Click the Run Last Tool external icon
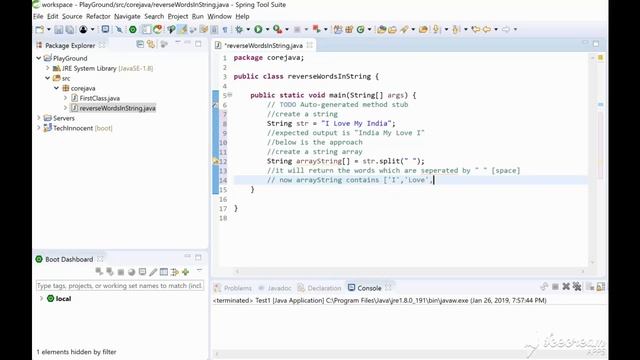The width and height of the screenshot is (640, 360). [278, 29]
